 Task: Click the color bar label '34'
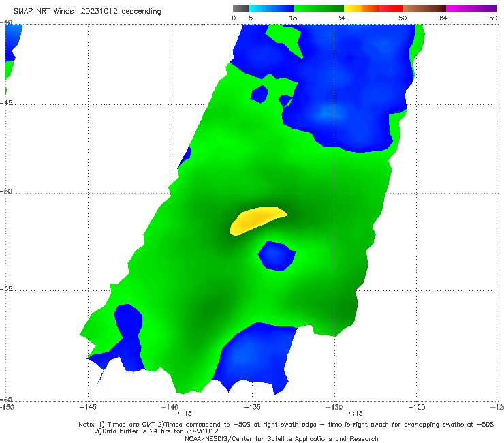point(341,18)
